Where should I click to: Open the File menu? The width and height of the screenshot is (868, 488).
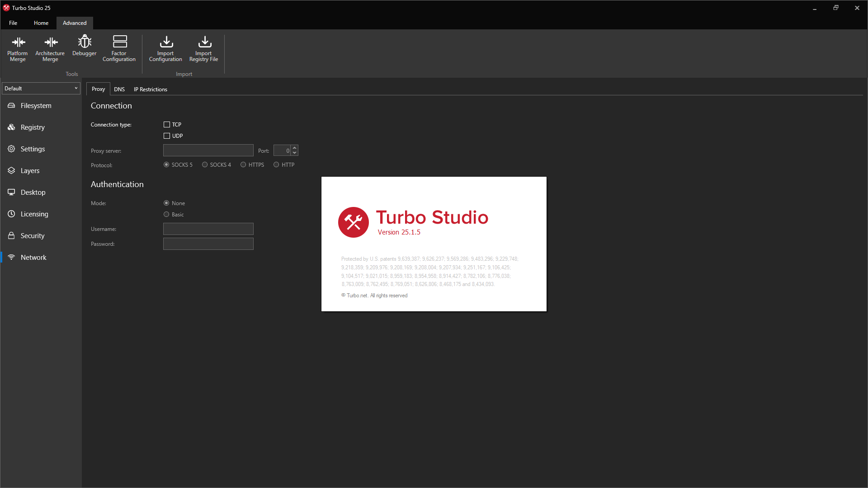13,23
